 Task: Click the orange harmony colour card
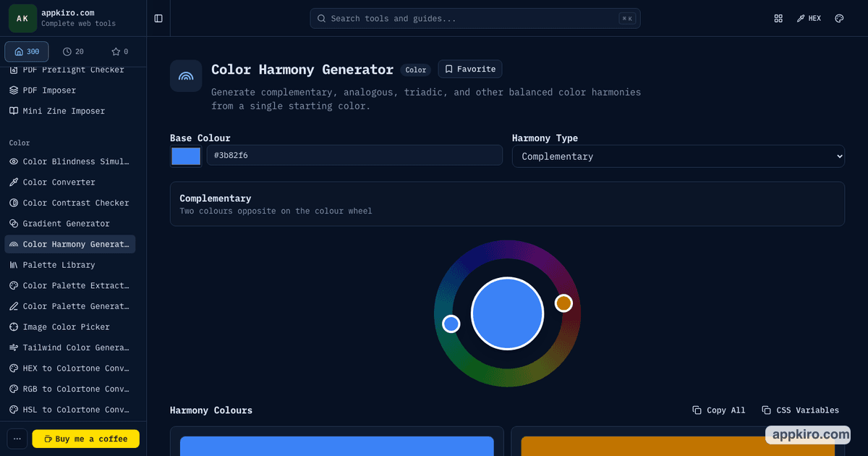point(678,442)
